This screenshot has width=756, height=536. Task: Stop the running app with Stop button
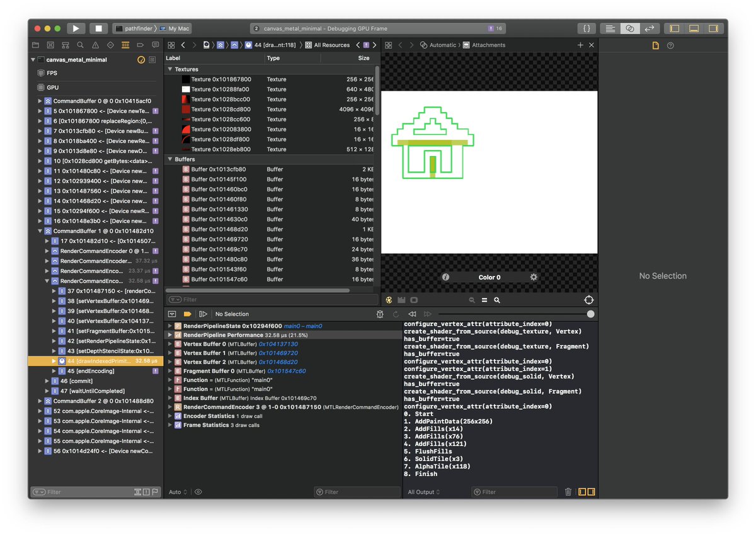point(98,28)
